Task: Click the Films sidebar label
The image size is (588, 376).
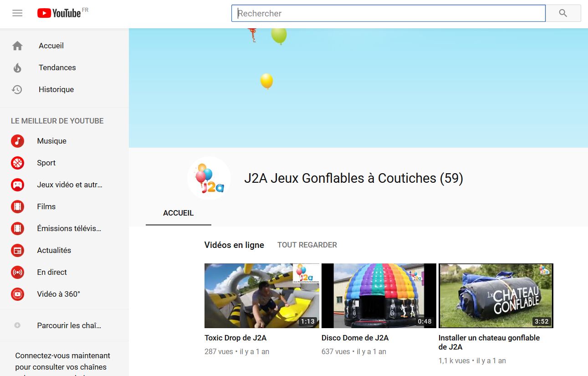Action: click(x=46, y=206)
